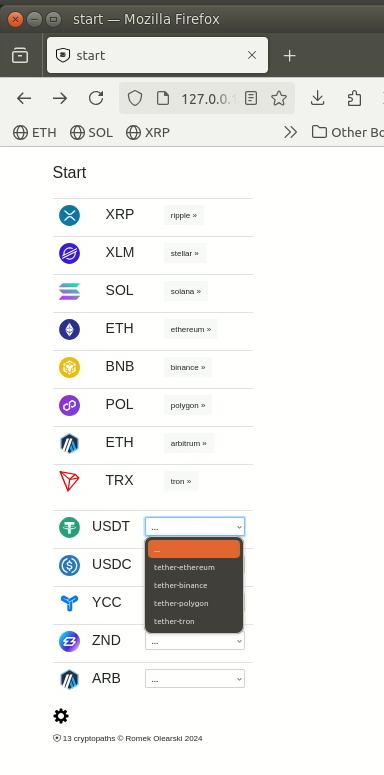Screen dimensions: 384x775
Task: Click the Tron red triangle logo
Action: coord(69,481)
